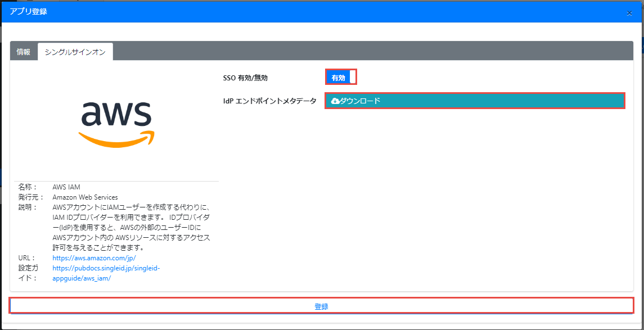Toggle the SSO 有効 switch
Image resolution: width=644 pixels, height=330 pixels.
[341, 78]
